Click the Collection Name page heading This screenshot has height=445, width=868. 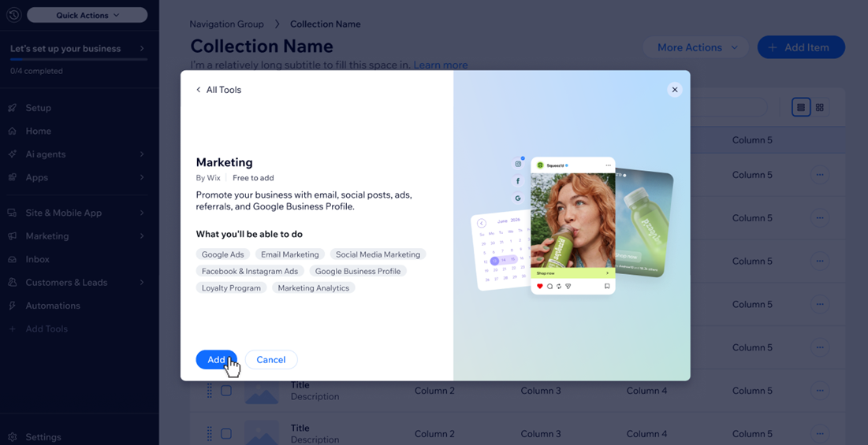pos(262,46)
